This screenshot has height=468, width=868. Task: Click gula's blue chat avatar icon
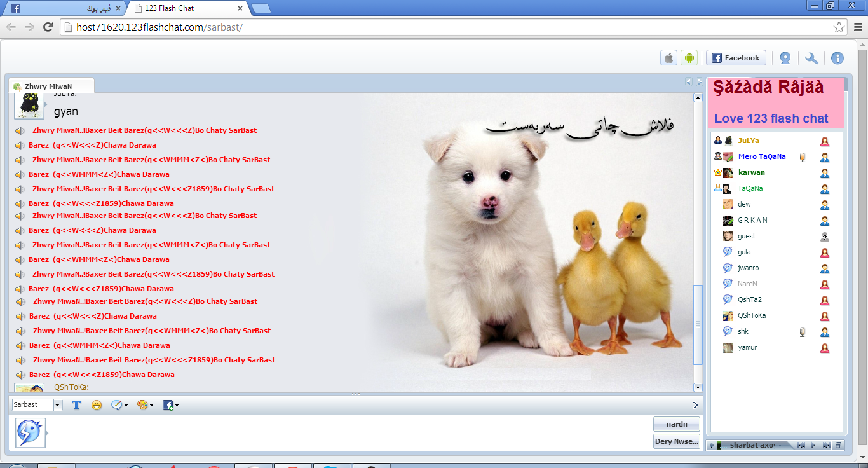728,252
